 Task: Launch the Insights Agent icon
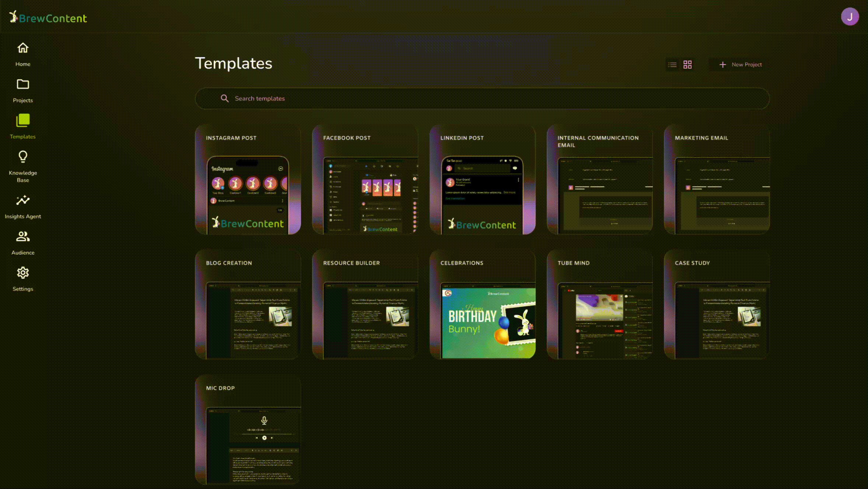[x=23, y=200]
